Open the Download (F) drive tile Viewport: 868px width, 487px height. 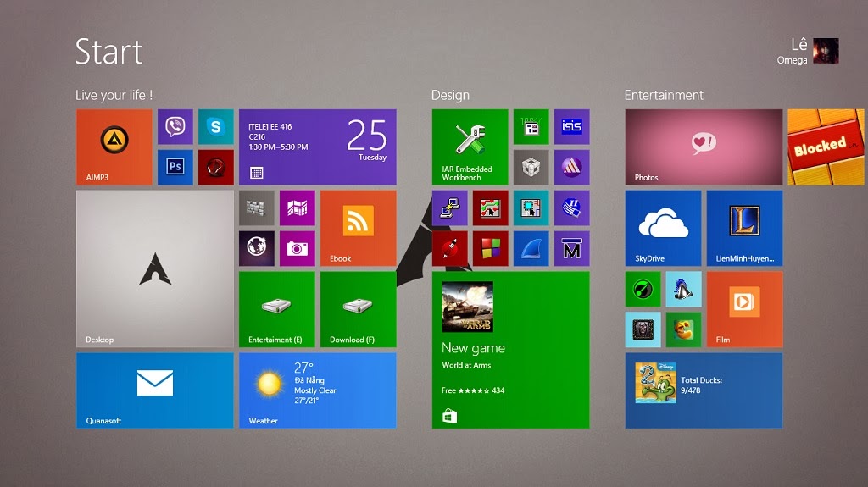[359, 309]
